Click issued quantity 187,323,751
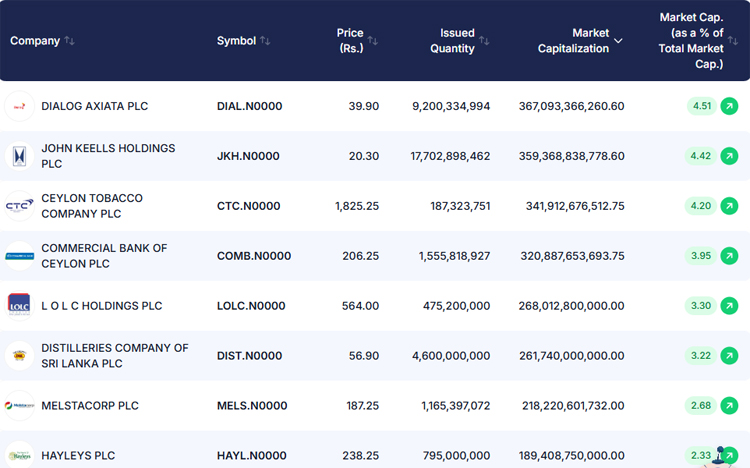The height and width of the screenshot is (468, 750). 460,206
